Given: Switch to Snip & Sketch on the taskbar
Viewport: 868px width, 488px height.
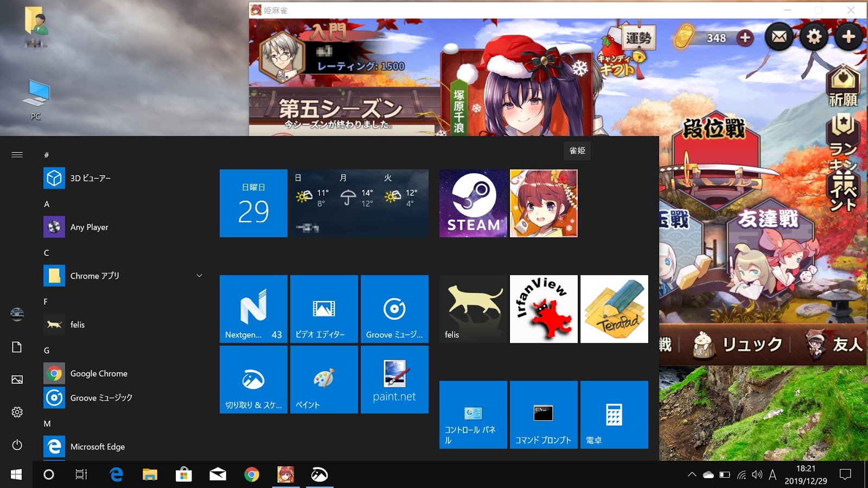Looking at the screenshot, I should click(x=320, y=474).
